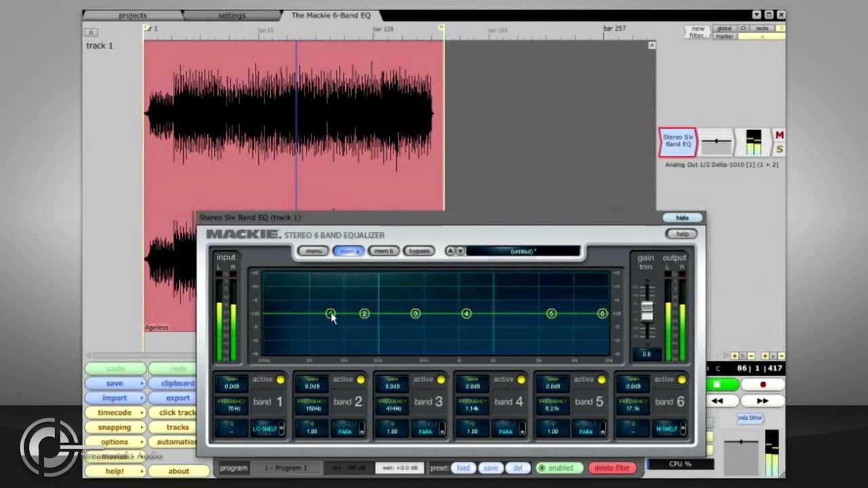Click the Stereo Six Band EQ filter block
Screen dimensions: 868x488
(x=677, y=142)
